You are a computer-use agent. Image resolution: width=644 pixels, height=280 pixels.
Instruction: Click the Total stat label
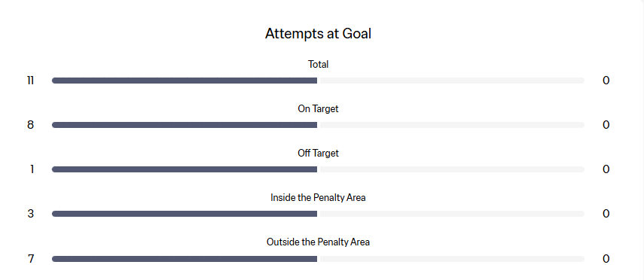point(319,65)
